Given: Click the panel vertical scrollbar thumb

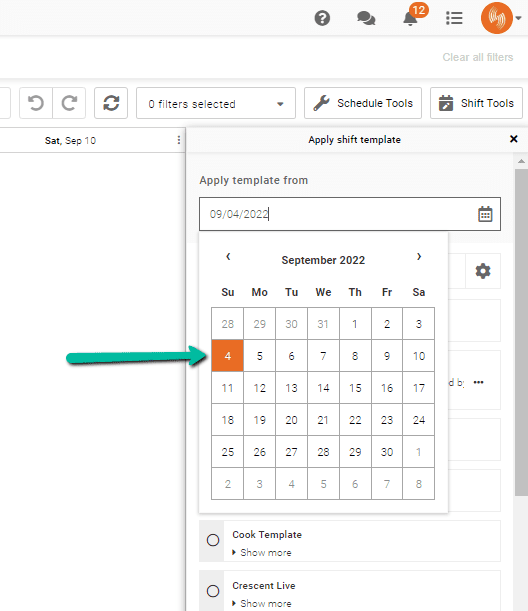Looking at the screenshot, I should pos(521,332).
